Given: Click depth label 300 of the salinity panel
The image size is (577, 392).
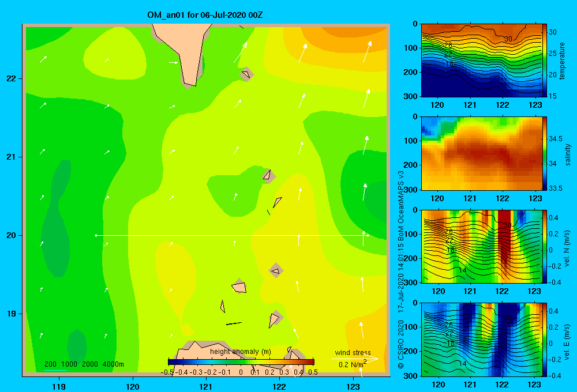Looking at the screenshot, I should click(x=411, y=190).
